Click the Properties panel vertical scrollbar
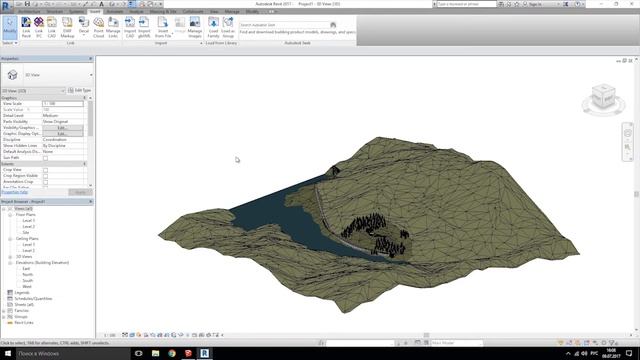Viewport: 640px width, 360px height. [x=90, y=118]
